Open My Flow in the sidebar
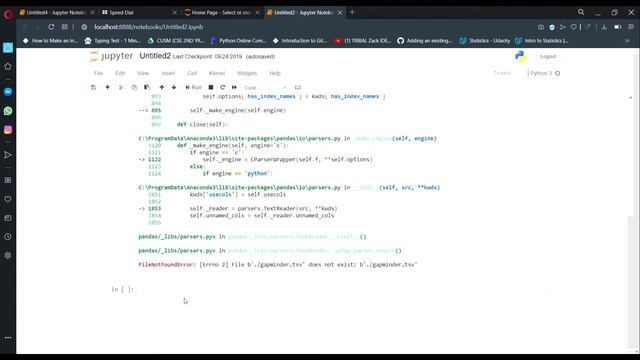 click(8, 155)
